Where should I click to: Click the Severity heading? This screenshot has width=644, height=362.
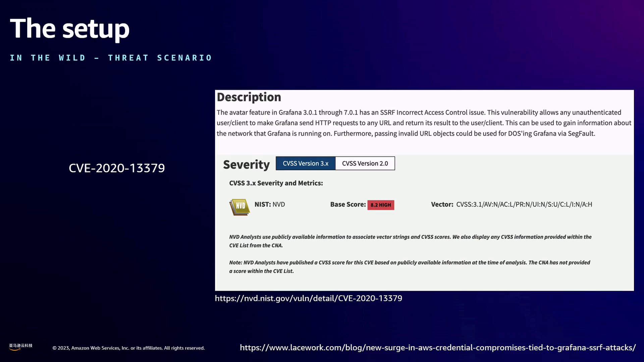246,165
